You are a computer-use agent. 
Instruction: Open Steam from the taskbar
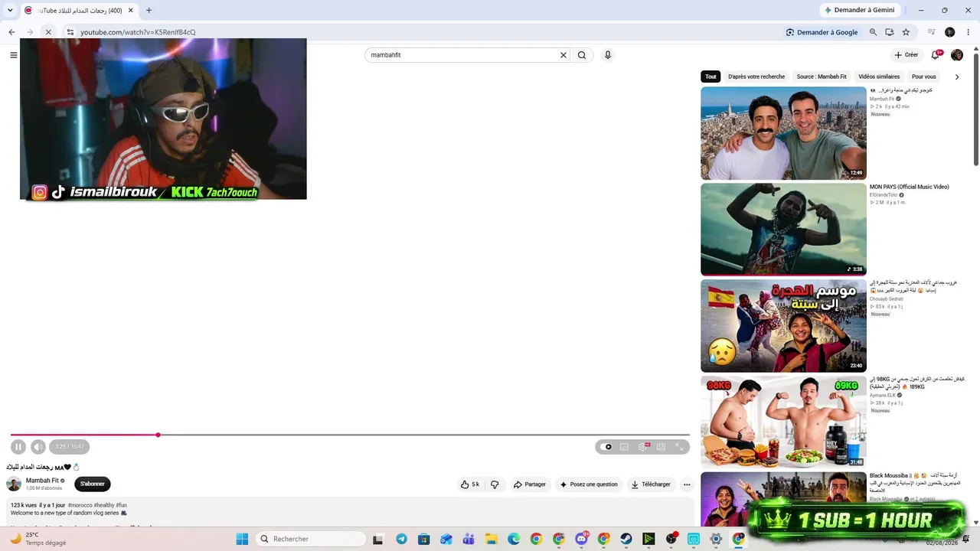click(626, 539)
